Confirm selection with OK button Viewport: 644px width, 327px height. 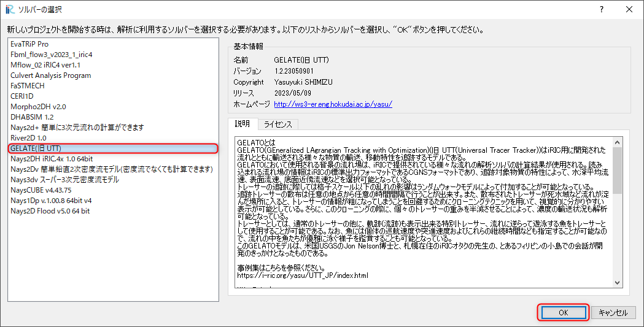click(x=563, y=313)
